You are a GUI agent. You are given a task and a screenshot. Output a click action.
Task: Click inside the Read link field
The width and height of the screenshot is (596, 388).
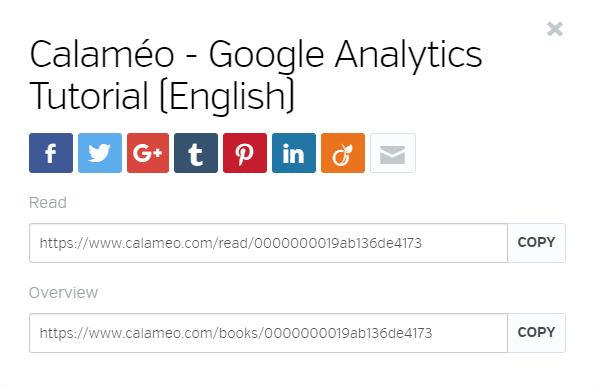pos(268,243)
